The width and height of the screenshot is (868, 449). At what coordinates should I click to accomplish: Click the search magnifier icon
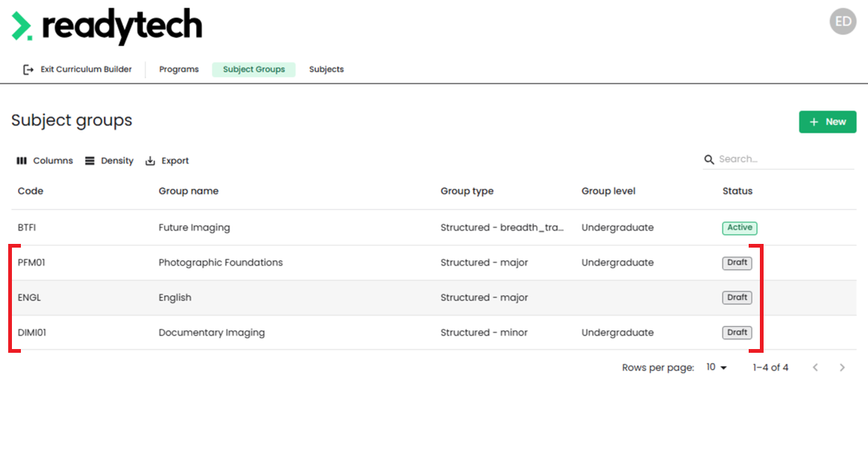coord(709,160)
